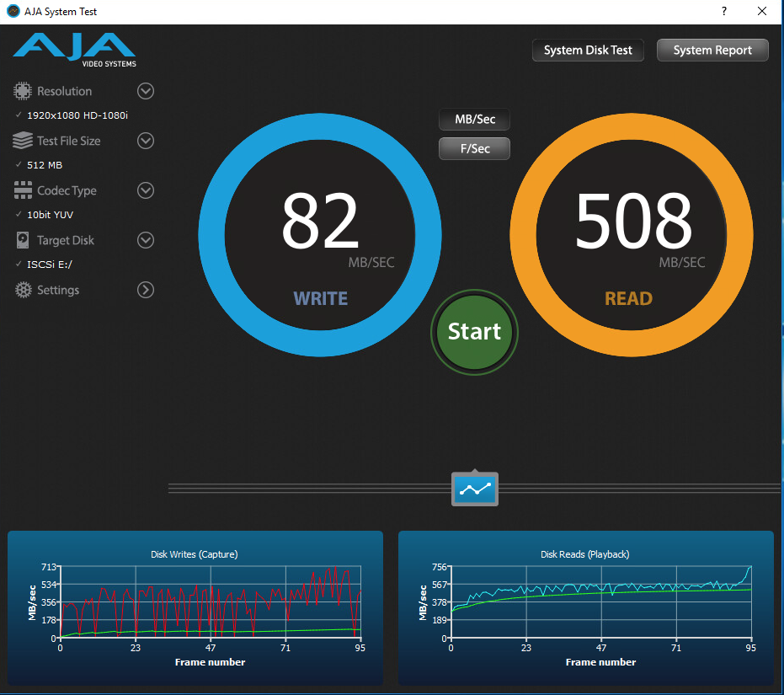The image size is (784, 695).
Task: Select the 10bit YUV codec entry
Action: [x=50, y=215]
